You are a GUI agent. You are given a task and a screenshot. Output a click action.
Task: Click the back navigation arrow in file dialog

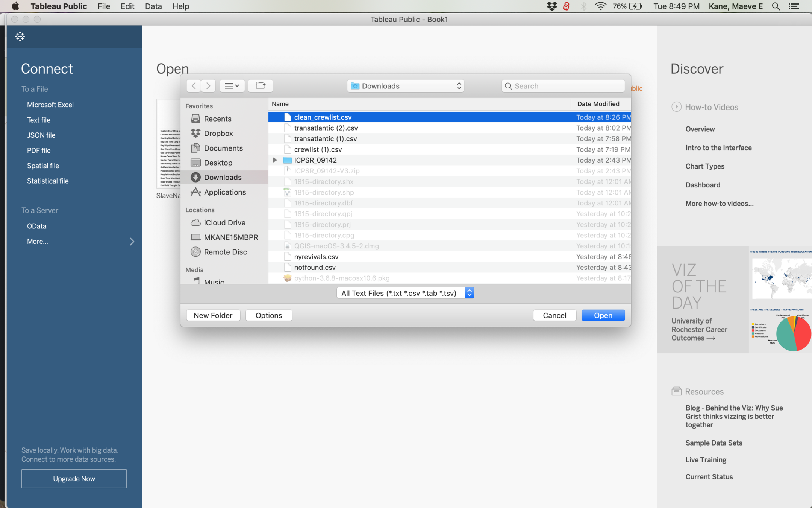click(194, 86)
